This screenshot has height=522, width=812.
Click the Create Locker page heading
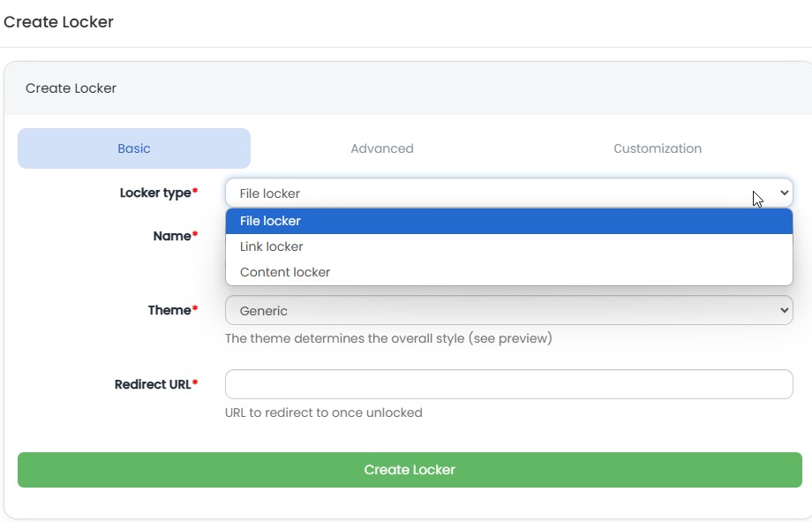coord(58,22)
